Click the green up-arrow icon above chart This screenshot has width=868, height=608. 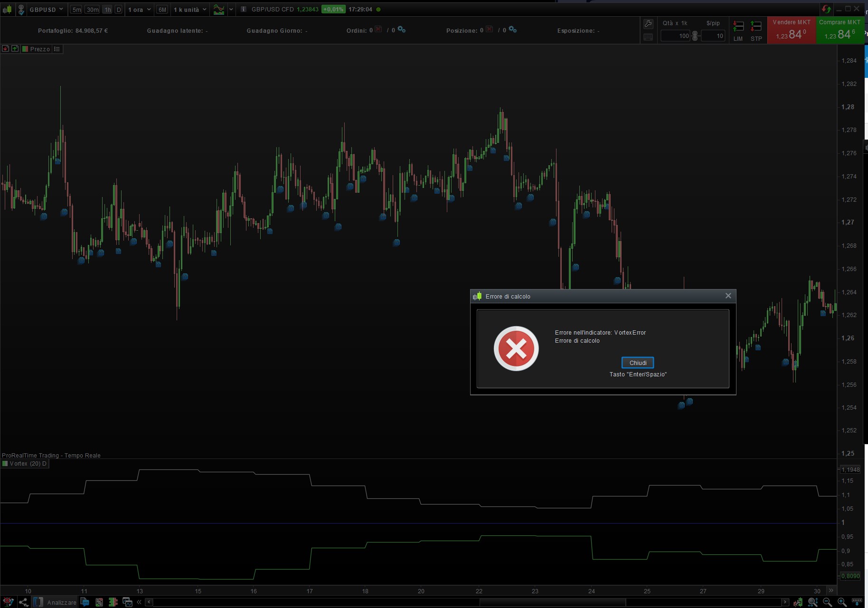point(15,49)
